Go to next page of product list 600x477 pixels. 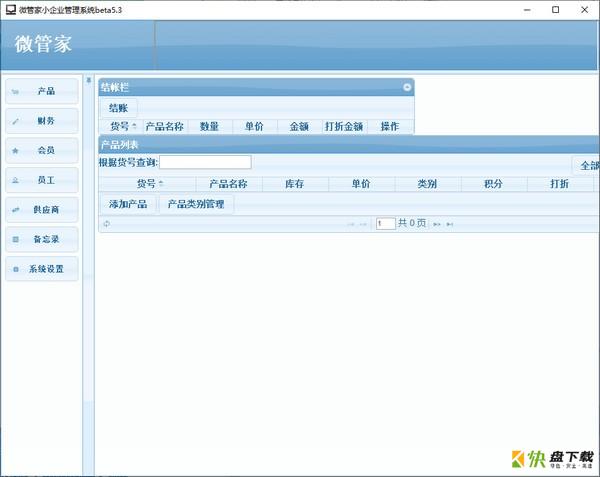pos(437,224)
